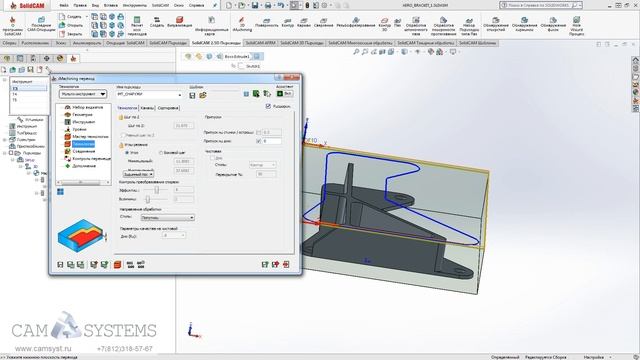Click the zoom to fit icon in viewport toolbar
The width and height of the screenshot is (640, 360).
pyautogui.click(x=356, y=52)
